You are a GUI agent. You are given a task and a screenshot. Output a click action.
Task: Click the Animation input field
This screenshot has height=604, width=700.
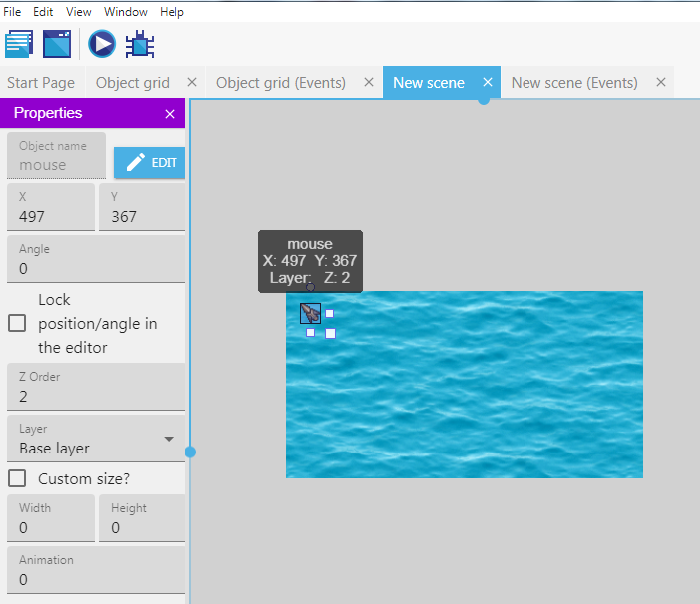click(x=96, y=570)
